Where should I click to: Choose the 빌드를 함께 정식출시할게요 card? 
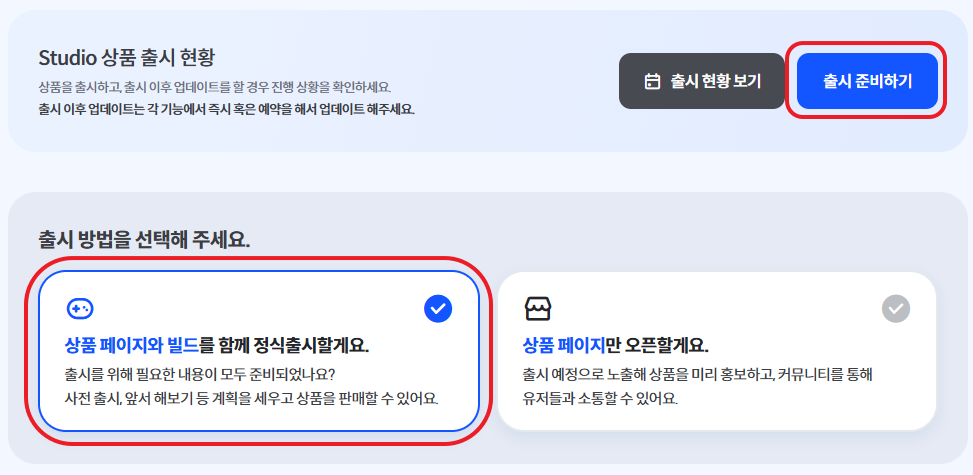click(259, 351)
